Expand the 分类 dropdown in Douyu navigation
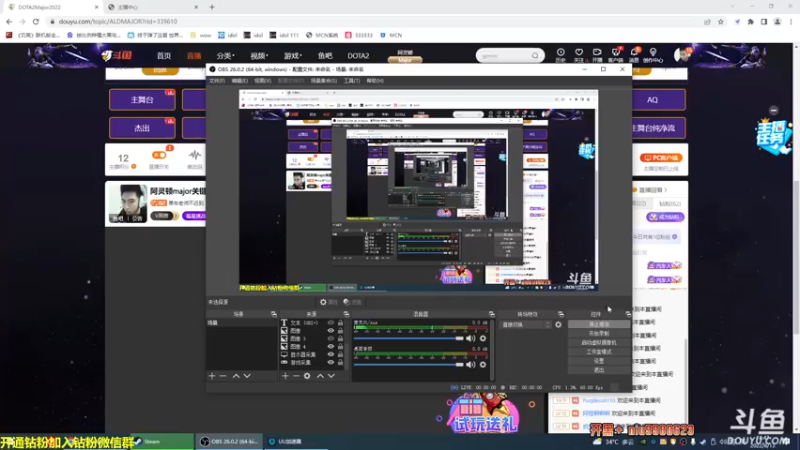 225,56
